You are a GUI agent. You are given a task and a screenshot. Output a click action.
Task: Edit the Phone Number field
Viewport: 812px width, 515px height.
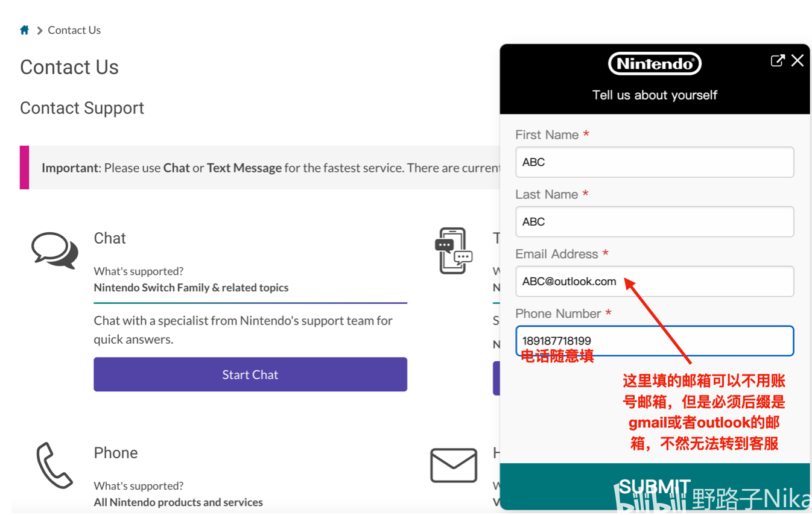coord(655,341)
